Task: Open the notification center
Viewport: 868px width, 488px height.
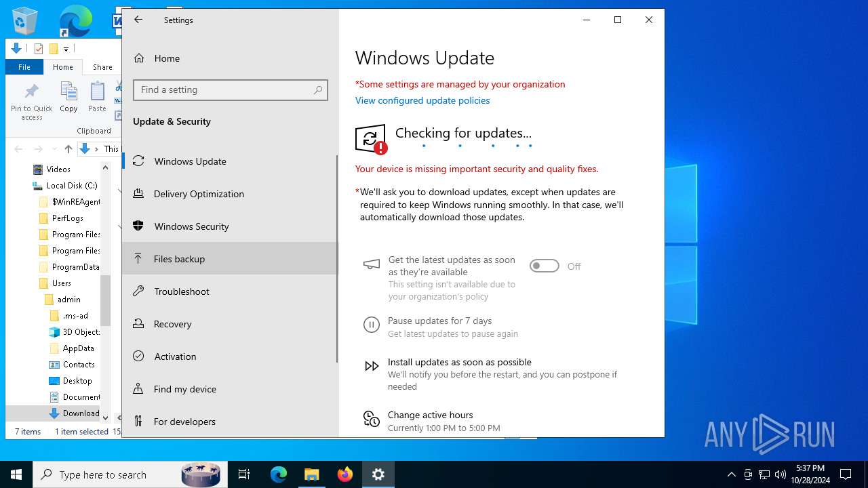Action: coord(846,474)
